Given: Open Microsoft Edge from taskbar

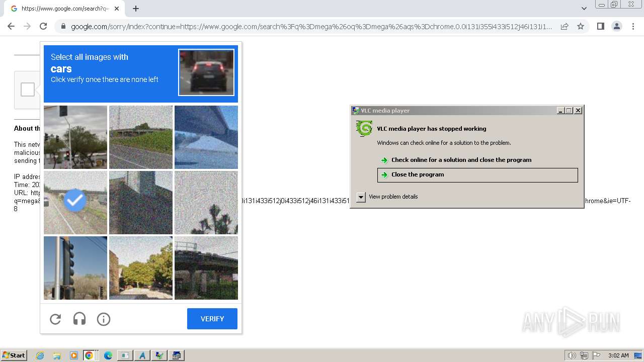Looking at the screenshot, I should [108, 355].
